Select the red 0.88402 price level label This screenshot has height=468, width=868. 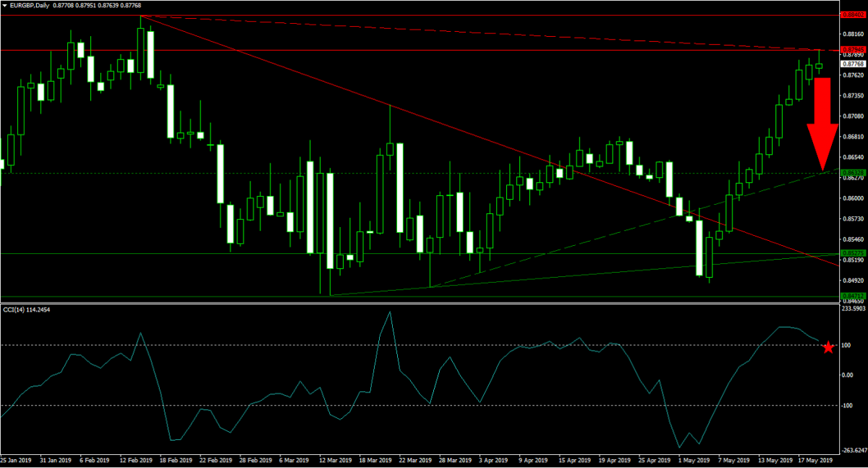tap(852, 14)
